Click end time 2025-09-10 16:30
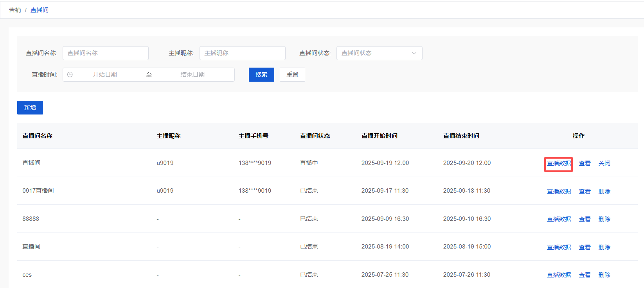Viewport: 644px width, 288px height. pos(467,219)
